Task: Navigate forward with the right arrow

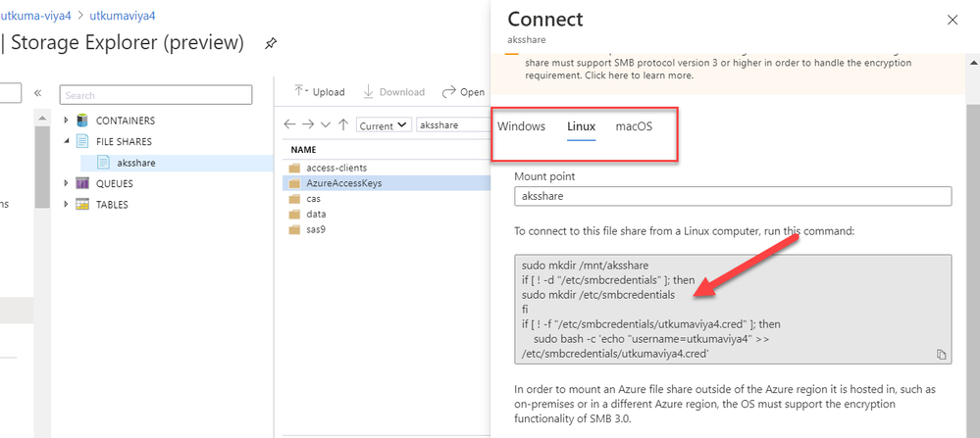Action: 308,125
